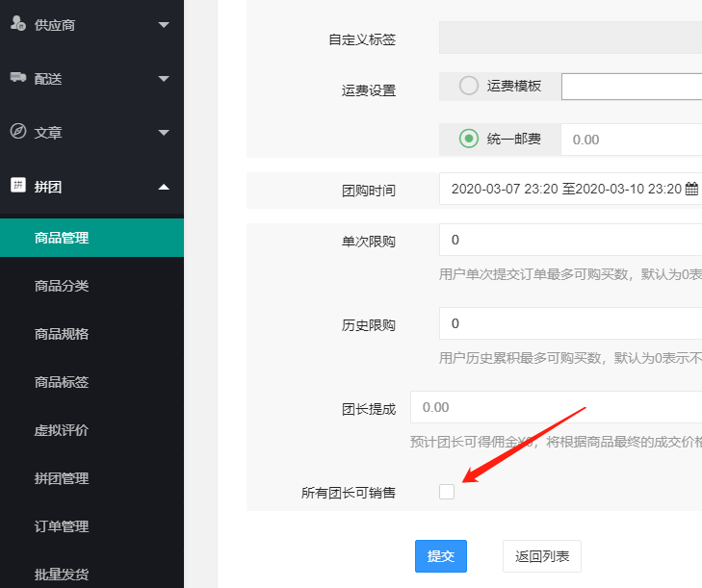Click the 所有团长可销售 label text
This screenshot has height=588, width=702.
tap(349, 492)
